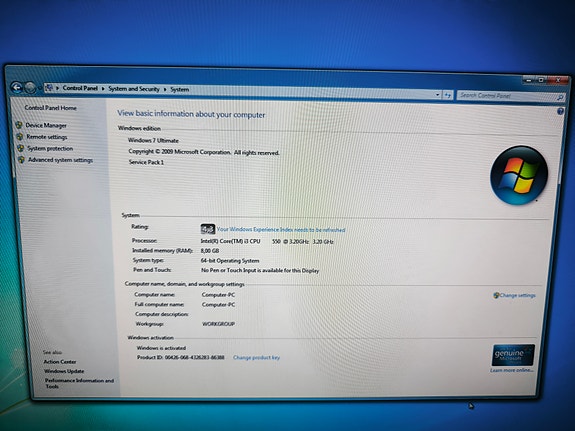Open the Change product key link
The image size is (575, 431).
pos(256,357)
